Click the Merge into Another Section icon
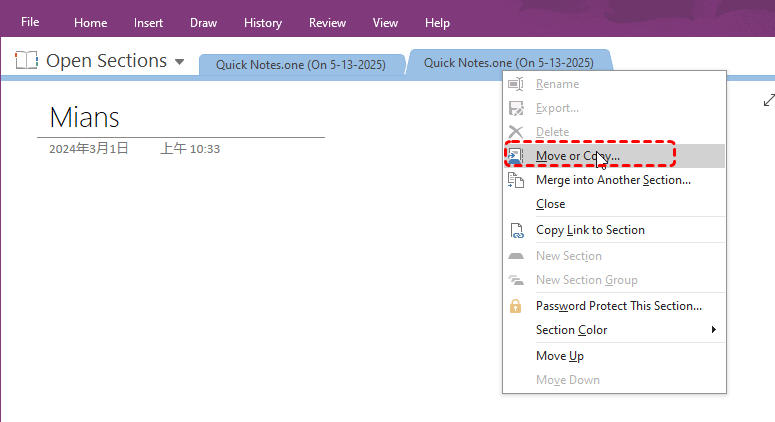This screenshot has height=422, width=775. 516,180
